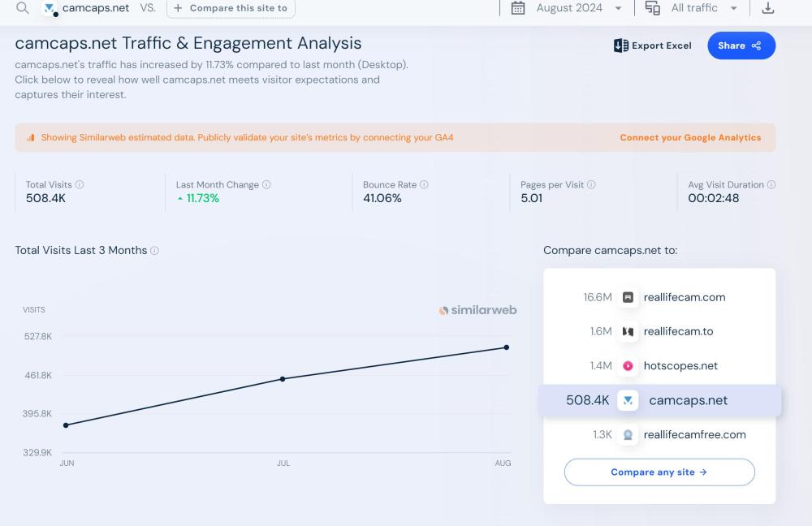Viewport: 812px width, 526px height.
Task: Click the info icon beside Total Visits
Action: tap(80, 185)
